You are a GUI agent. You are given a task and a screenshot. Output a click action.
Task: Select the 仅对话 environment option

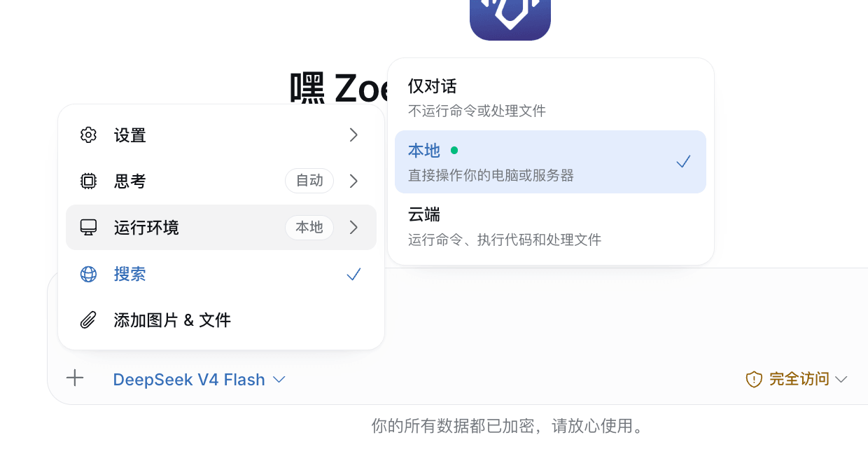point(550,98)
